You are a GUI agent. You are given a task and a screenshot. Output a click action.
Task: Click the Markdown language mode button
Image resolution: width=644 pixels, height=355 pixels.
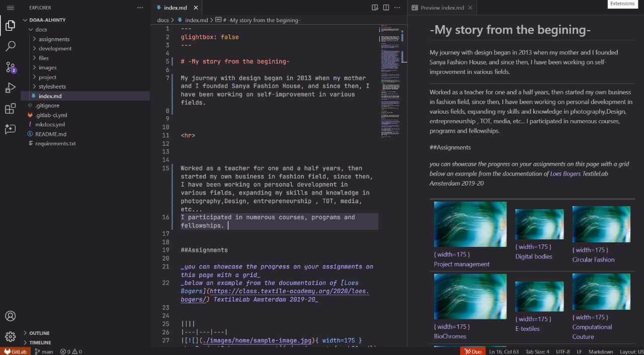tap(601, 351)
